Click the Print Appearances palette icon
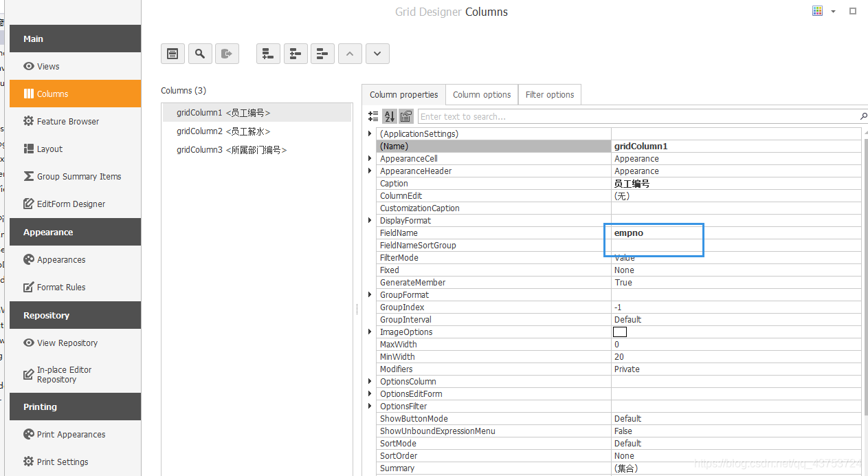Viewport: 868px width, 476px height. tap(28, 434)
